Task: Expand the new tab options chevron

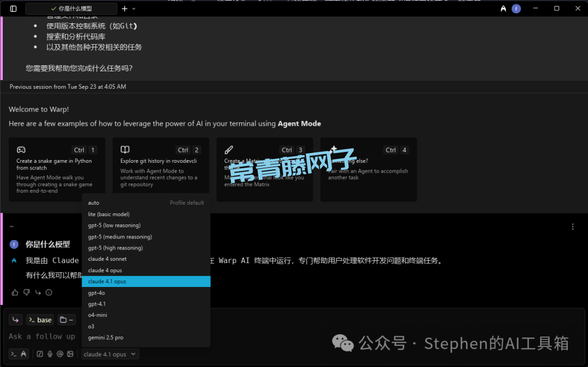Action: pyautogui.click(x=134, y=9)
